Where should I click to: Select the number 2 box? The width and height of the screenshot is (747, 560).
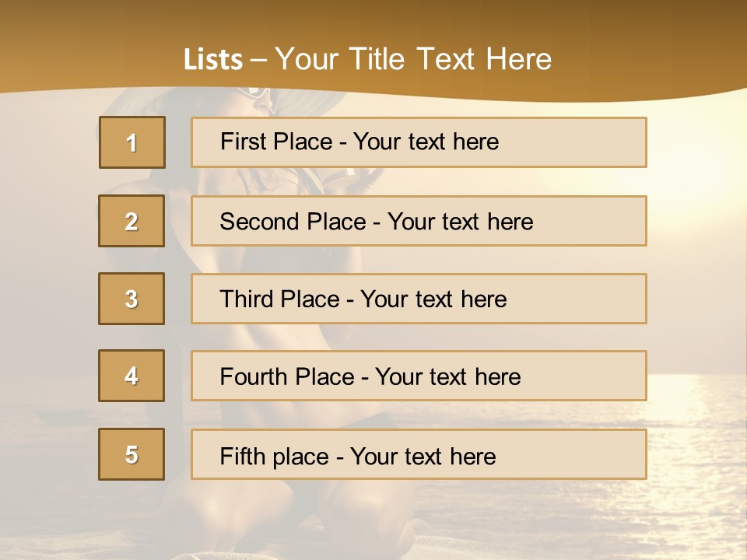click(132, 221)
